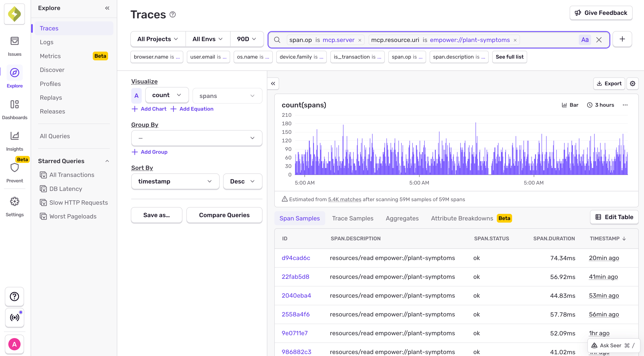Open Insights from the sidebar

tap(14, 140)
